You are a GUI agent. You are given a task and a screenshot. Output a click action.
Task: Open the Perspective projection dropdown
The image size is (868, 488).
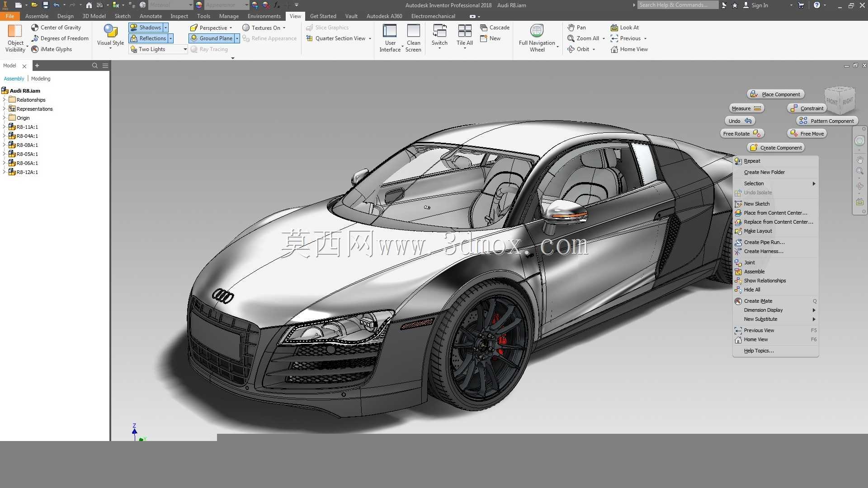click(x=211, y=28)
